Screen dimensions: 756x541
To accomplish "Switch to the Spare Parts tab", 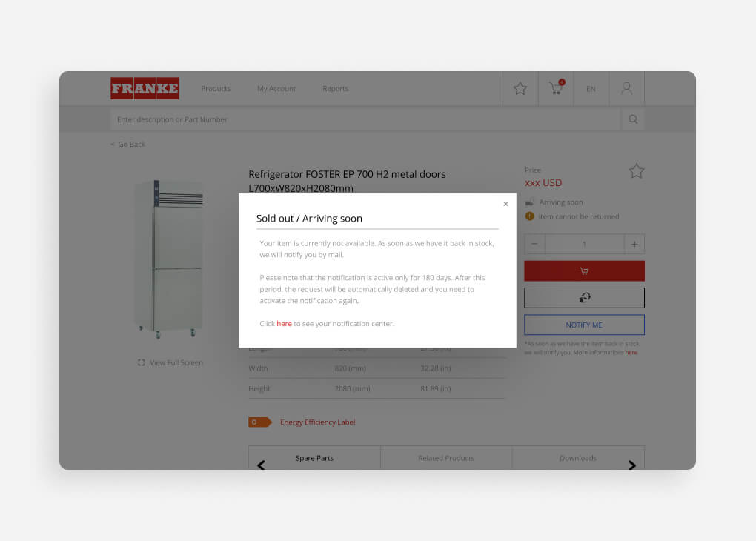I will (314, 458).
